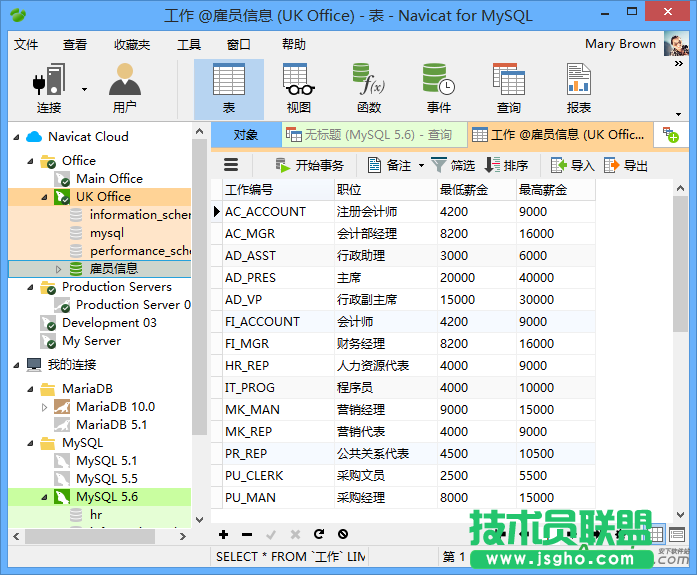Screen dimensions: 697x575
Task: Open the 工具 menu
Action: [189, 44]
